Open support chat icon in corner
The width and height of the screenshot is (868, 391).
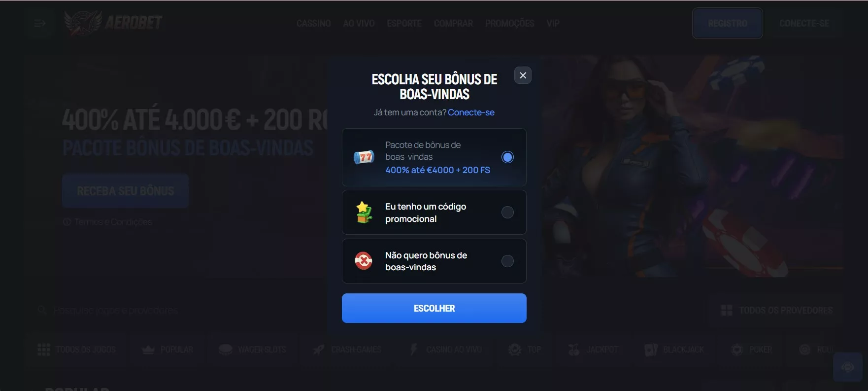pos(848,367)
